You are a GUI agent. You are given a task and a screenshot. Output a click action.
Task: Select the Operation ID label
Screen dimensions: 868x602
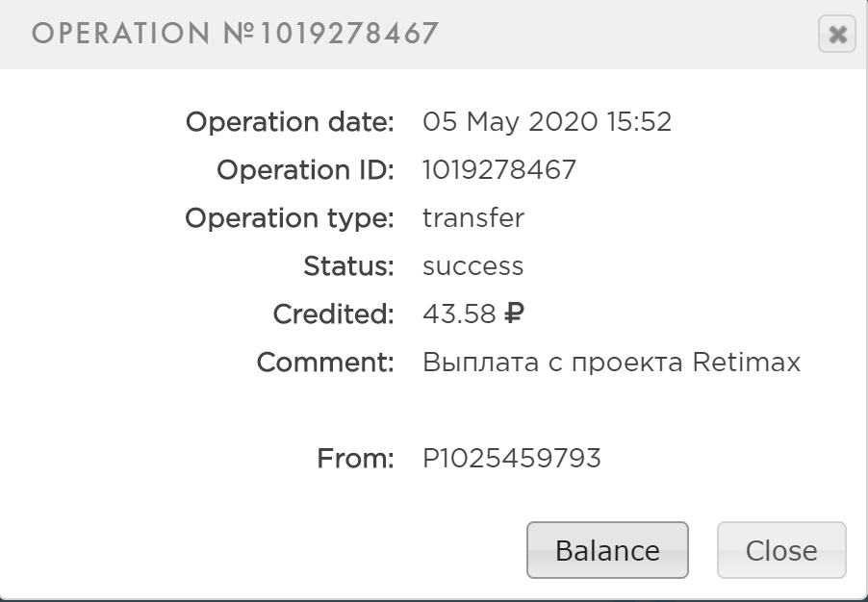click(x=305, y=170)
